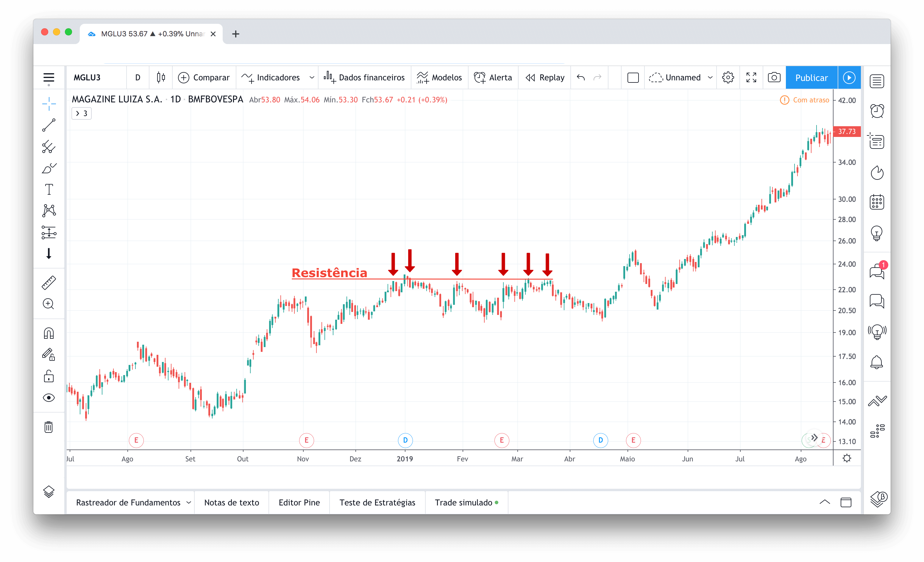Open the Modelos indicator templates
924x562 pixels.
coord(439,78)
